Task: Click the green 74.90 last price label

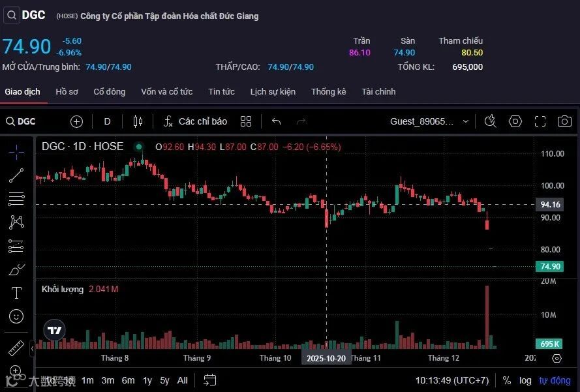Action: (550, 266)
